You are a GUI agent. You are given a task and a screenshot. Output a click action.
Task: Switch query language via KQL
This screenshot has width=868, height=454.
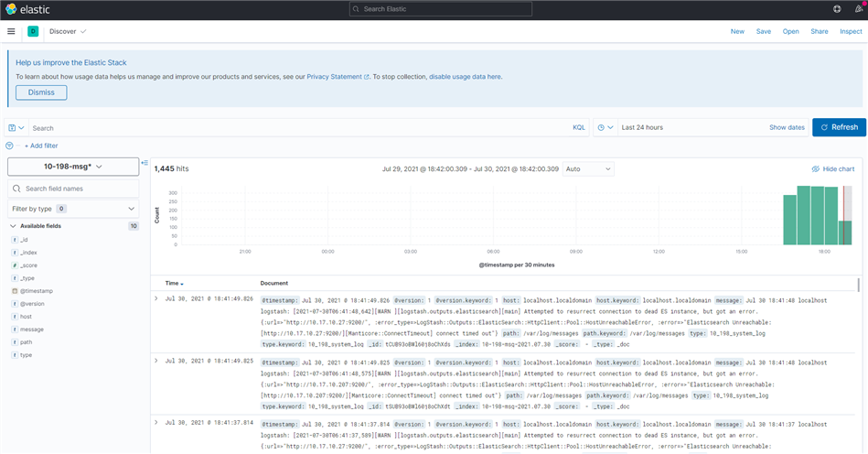578,127
